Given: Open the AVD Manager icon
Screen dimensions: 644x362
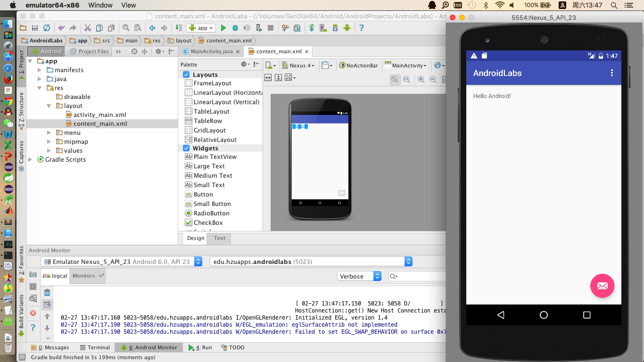Looking at the screenshot, I should 323,28.
